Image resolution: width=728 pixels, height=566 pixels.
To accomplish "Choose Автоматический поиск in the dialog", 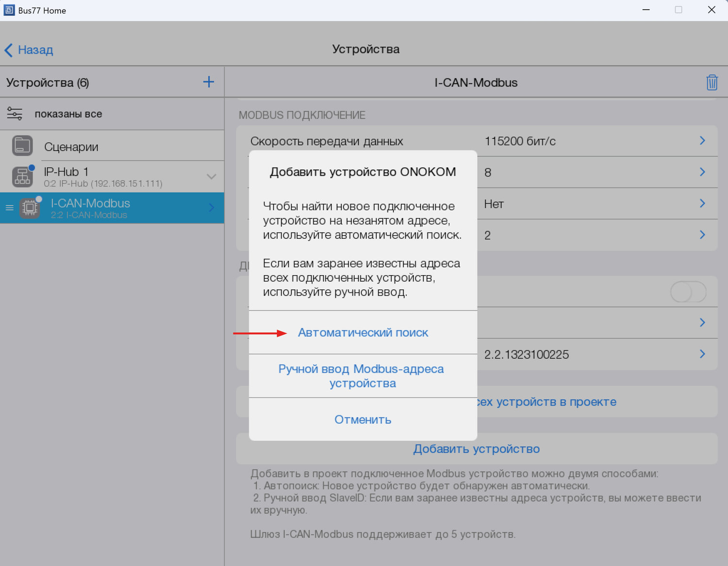I will click(363, 333).
